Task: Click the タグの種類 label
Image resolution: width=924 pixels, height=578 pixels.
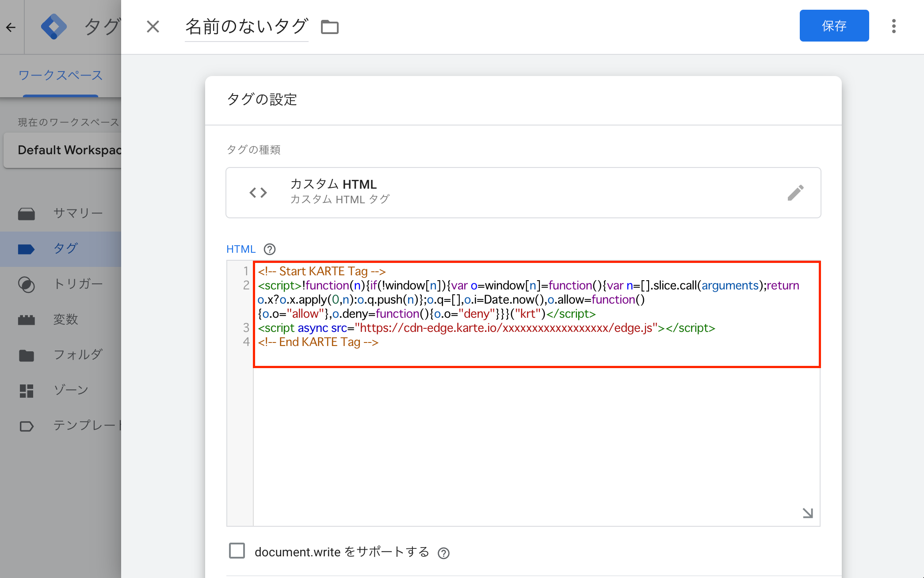Action: click(x=253, y=150)
